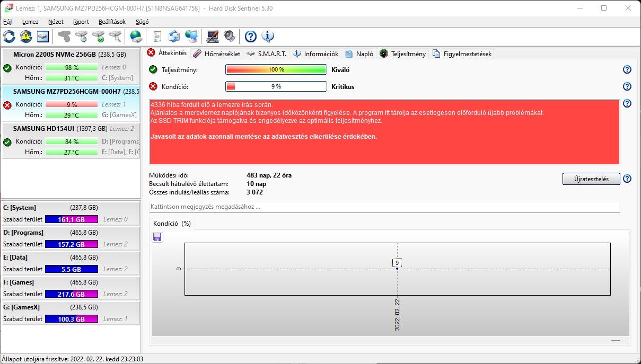Click the 9 % Kondíció health bar
Image resolution: width=641 pixels, height=364 pixels.
point(276,86)
